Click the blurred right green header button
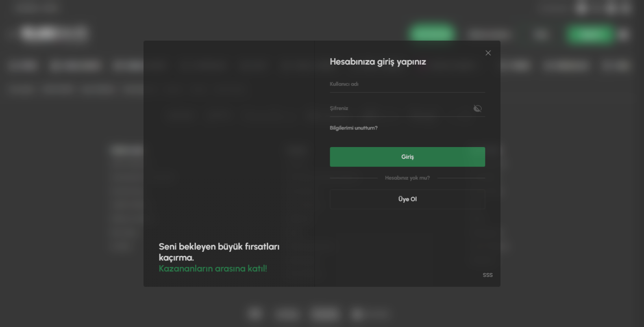 [590, 34]
